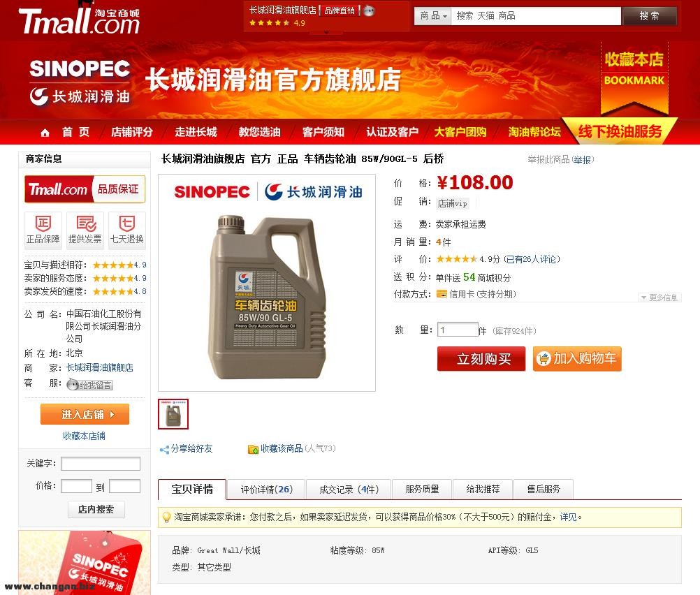Select the gear oil product thumbnail
This screenshot has height=595, width=700.
(x=173, y=414)
